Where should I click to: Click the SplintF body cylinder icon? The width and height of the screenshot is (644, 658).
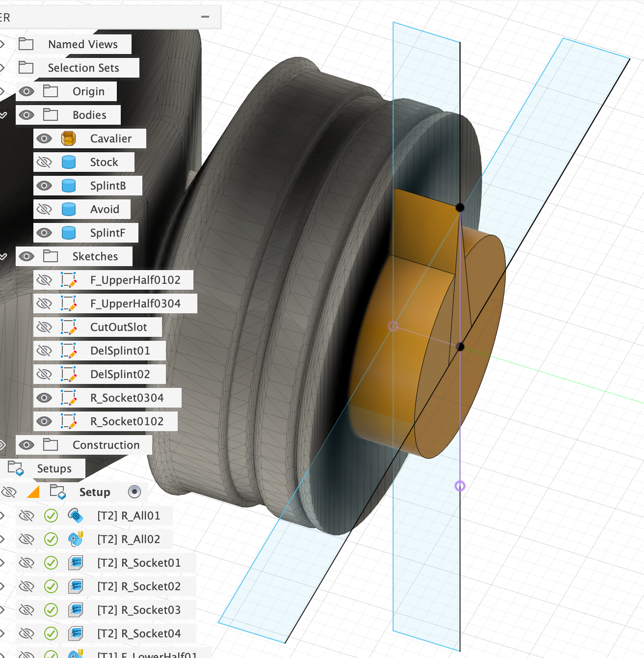tap(69, 233)
